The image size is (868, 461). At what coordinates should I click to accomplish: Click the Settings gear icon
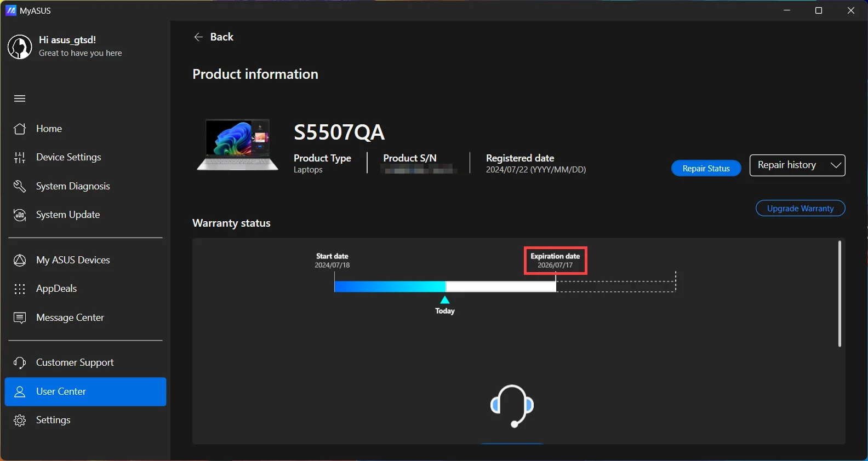20,420
